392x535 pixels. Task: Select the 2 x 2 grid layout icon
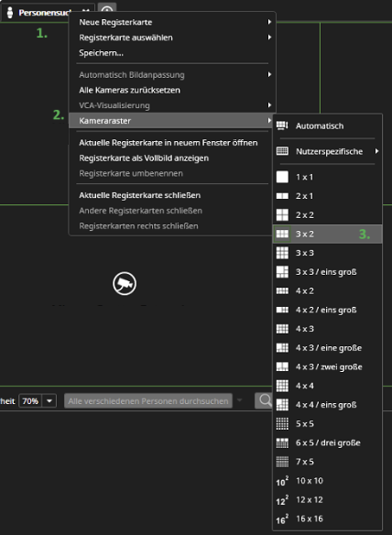(282, 215)
